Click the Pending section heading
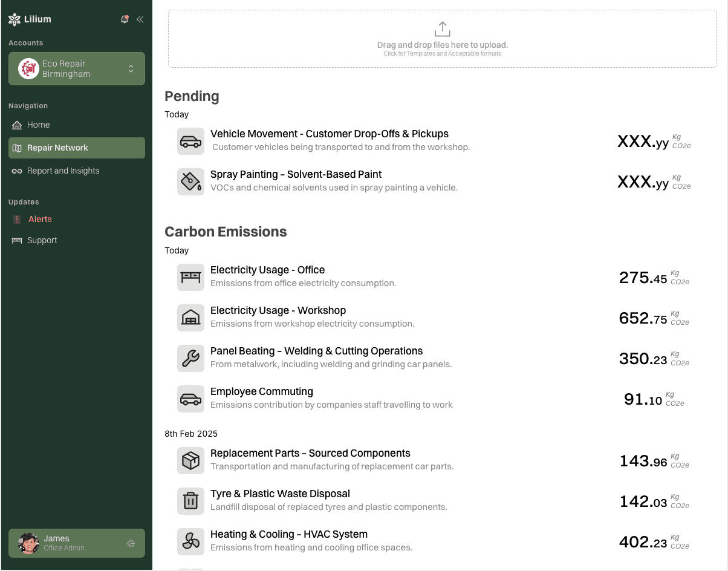The width and height of the screenshot is (728, 571). tap(192, 96)
